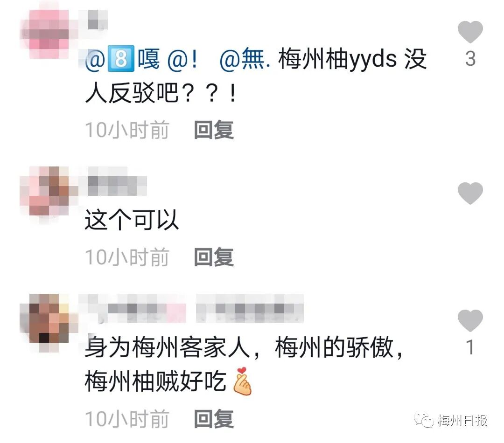Reply to the 梅州柚yyds comment via 回复

pos(214,130)
